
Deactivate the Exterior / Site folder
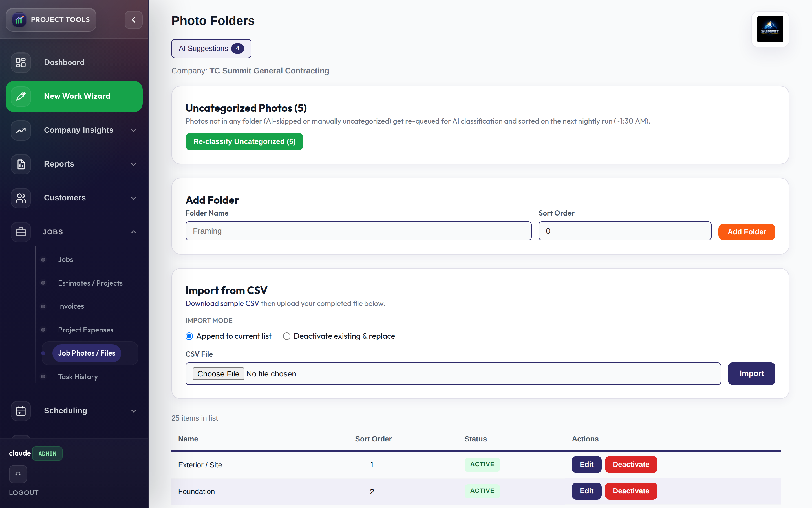point(631,465)
